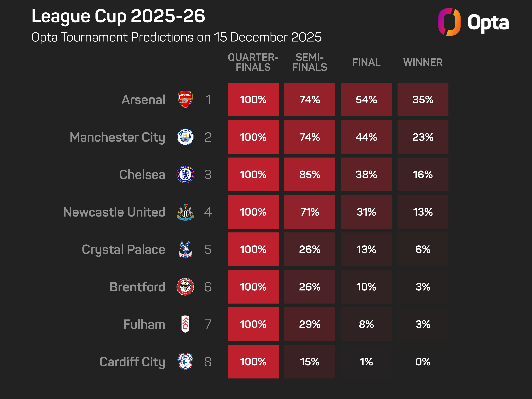
Task: Select the SEMI-FINALS column header
Action: click(x=309, y=62)
